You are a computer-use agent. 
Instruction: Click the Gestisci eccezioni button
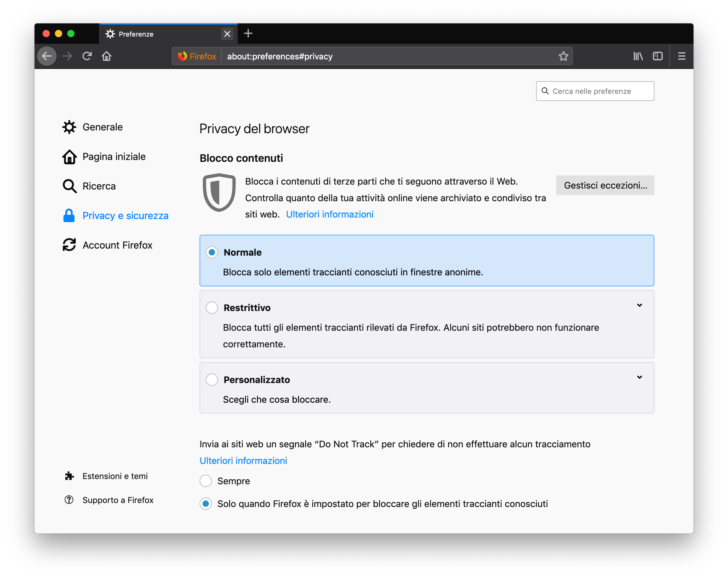[605, 185]
